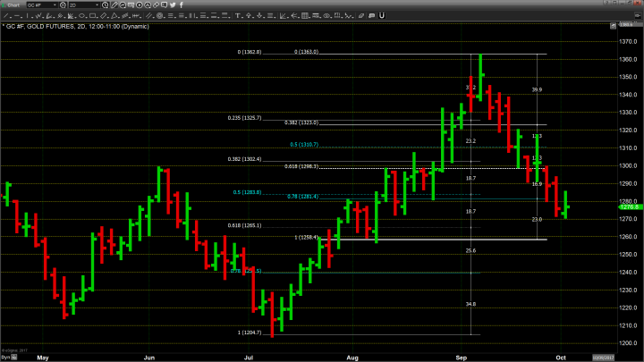Click the '0.5 (1283.8)' Fibonacci label
This screenshot has width=644, height=362.
tap(247, 192)
